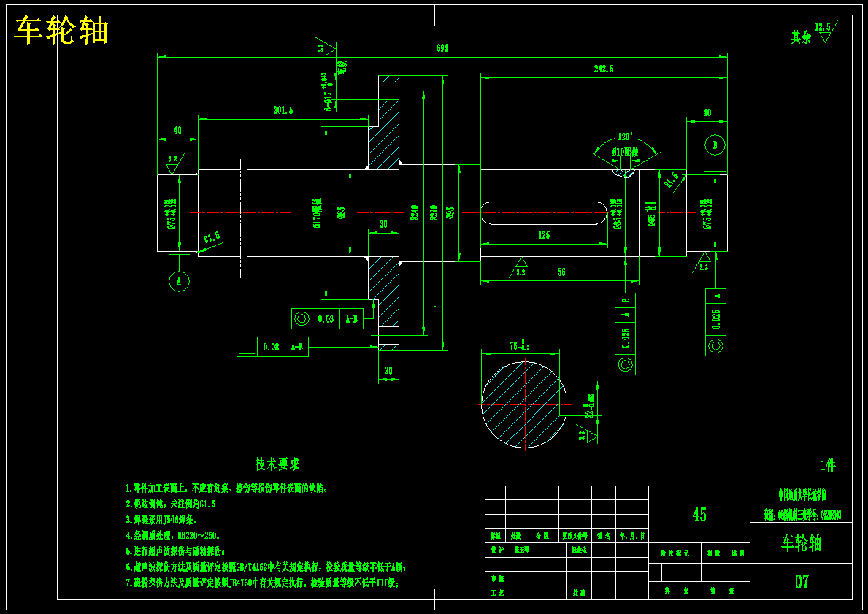Click the Φ240 diameter dimension

pyautogui.click(x=415, y=212)
